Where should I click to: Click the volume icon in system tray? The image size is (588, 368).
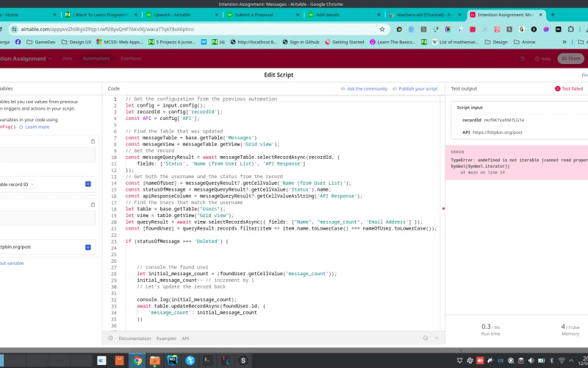pos(531,361)
